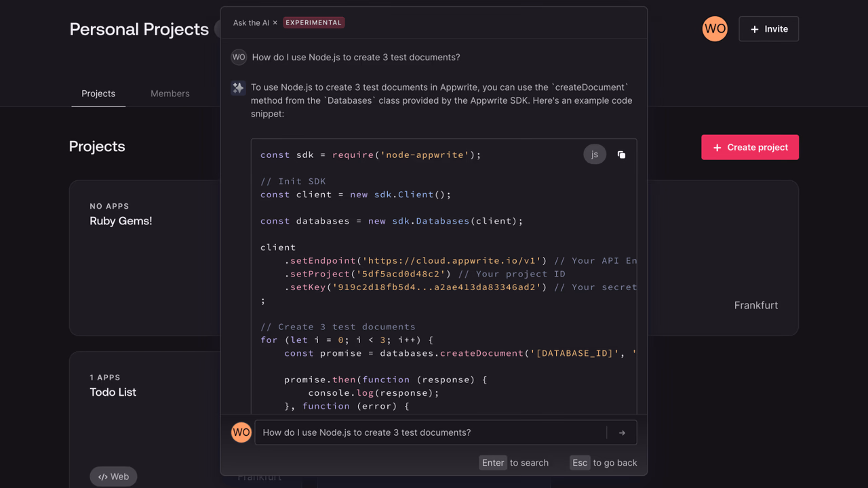Viewport: 868px width, 488px height.
Task: Click the require('node-appwrite') code line
Action: pos(370,155)
